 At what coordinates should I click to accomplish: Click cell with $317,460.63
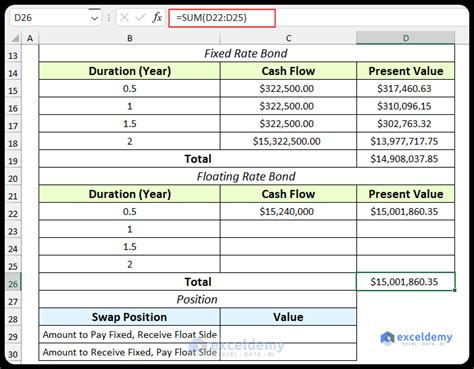[406, 89]
